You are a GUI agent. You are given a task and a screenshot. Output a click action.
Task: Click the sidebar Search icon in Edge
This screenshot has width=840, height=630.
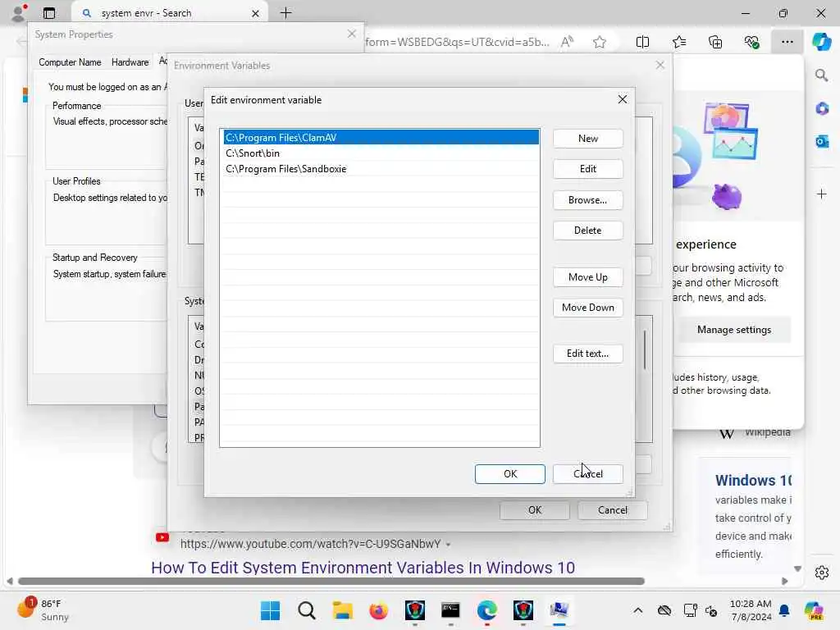coord(821,75)
